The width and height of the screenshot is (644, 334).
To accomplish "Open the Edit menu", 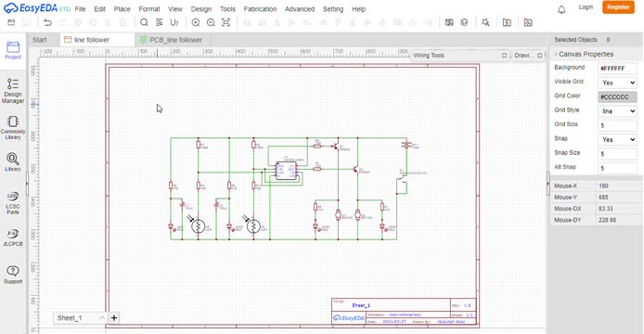I will [100, 9].
